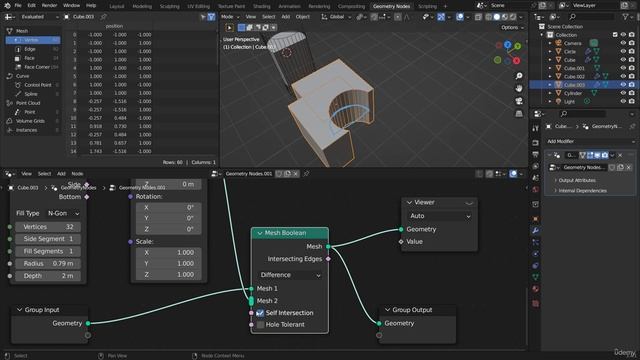Adjust the Radius 0.79 m field
Screen dimensions: 640x360
tap(48, 264)
